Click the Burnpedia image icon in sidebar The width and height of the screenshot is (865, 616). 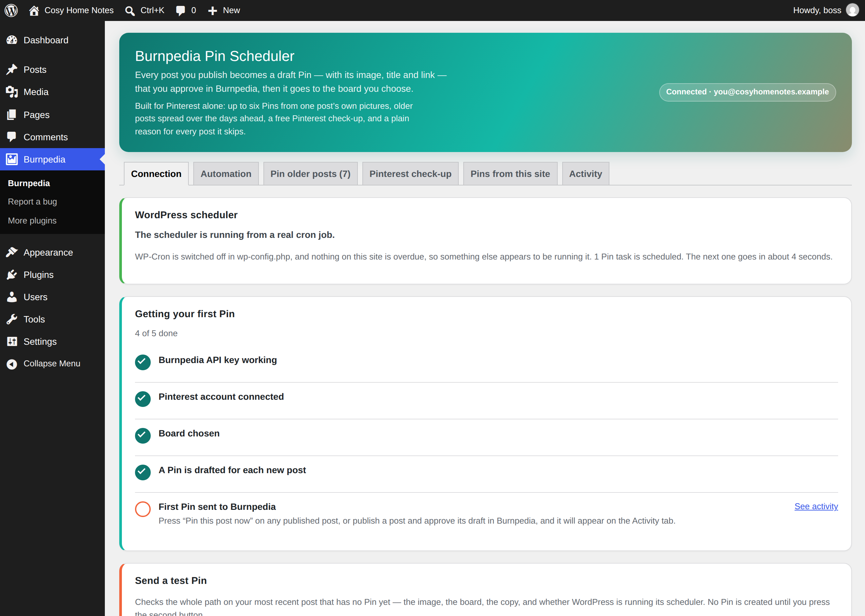(x=12, y=159)
